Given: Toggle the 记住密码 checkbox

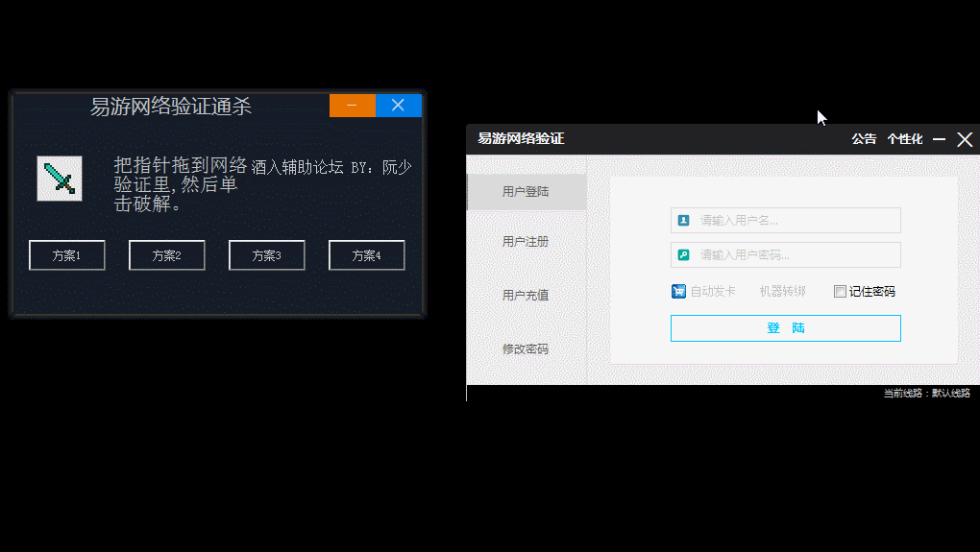Looking at the screenshot, I should tap(840, 292).
